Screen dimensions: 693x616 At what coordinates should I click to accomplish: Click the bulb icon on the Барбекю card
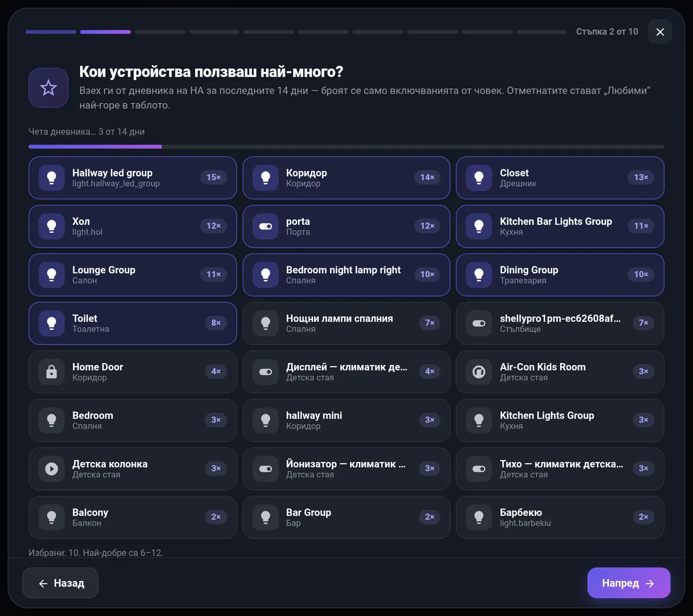click(x=479, y=517)
